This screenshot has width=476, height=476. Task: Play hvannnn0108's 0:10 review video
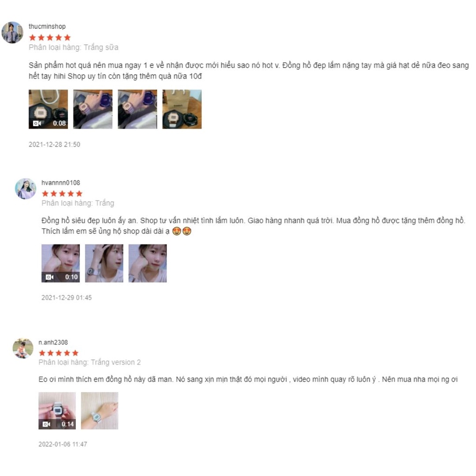coord(61,263)
